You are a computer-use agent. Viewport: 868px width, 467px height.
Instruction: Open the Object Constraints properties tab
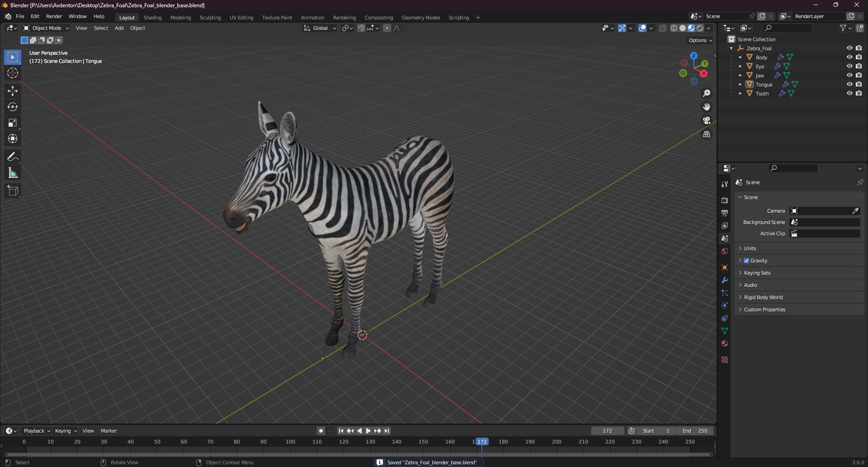(x=725, y=318)
